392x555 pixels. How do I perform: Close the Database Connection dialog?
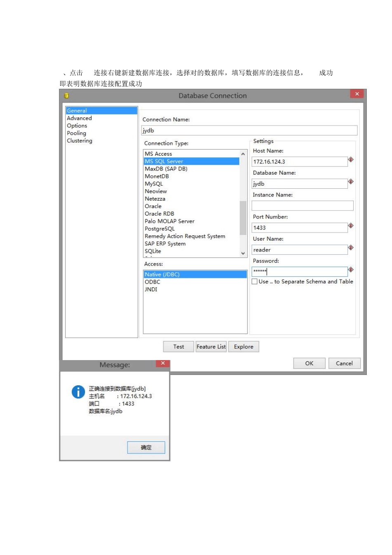click(357, 94)
